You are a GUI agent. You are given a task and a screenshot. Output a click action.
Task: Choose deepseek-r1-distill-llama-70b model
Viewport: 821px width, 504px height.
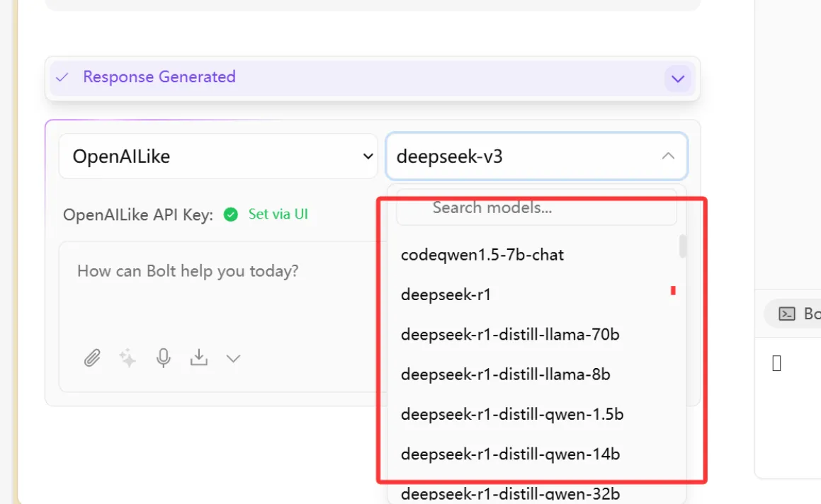pos(510,334)
